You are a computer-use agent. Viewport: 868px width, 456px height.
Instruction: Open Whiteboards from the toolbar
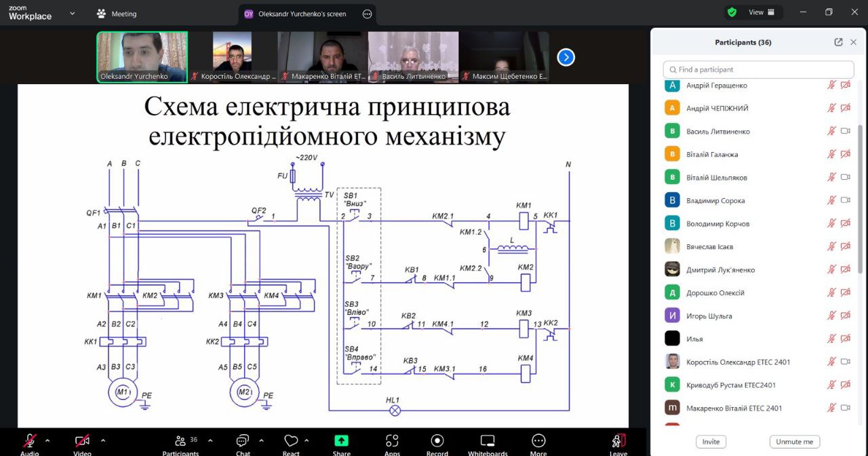[488, 441]
